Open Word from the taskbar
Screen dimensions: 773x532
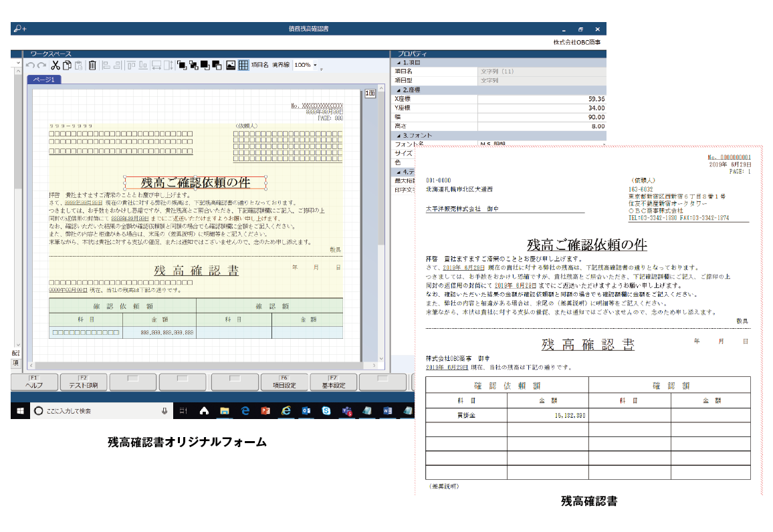pyautogui.click(x=387, y=410)
